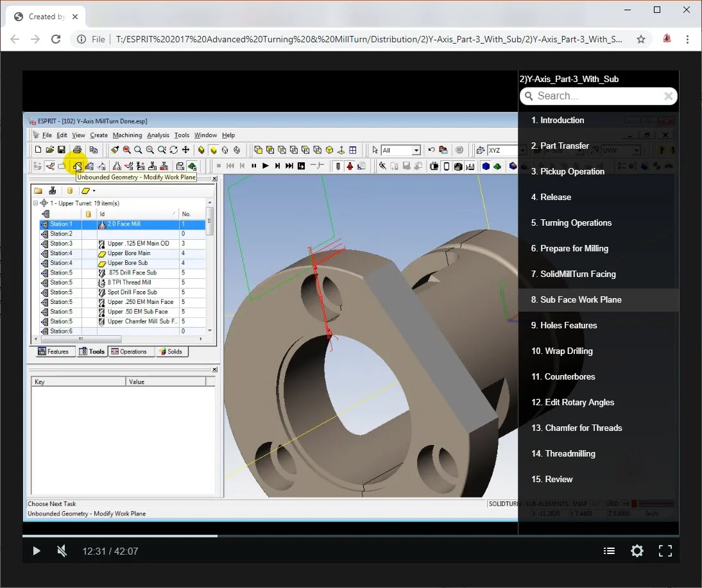Click the Save floppy disk icon
702x588 pixels.
(62, 150)
